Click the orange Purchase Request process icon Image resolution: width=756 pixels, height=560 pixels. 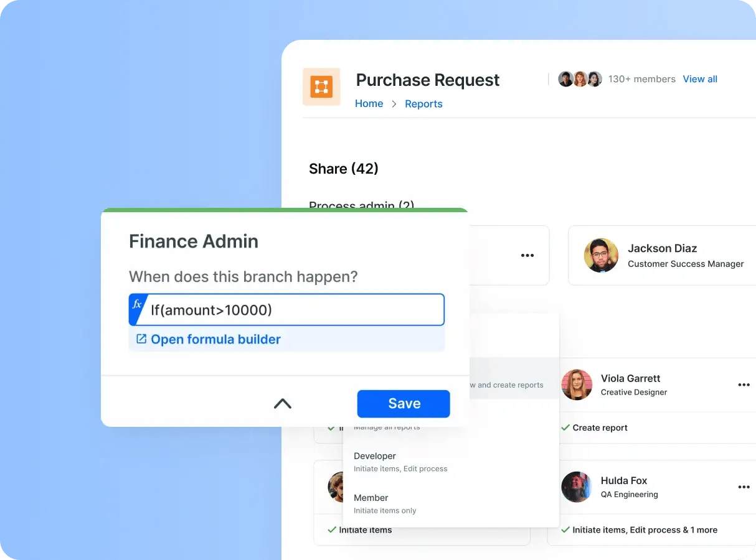click(321, 86)
